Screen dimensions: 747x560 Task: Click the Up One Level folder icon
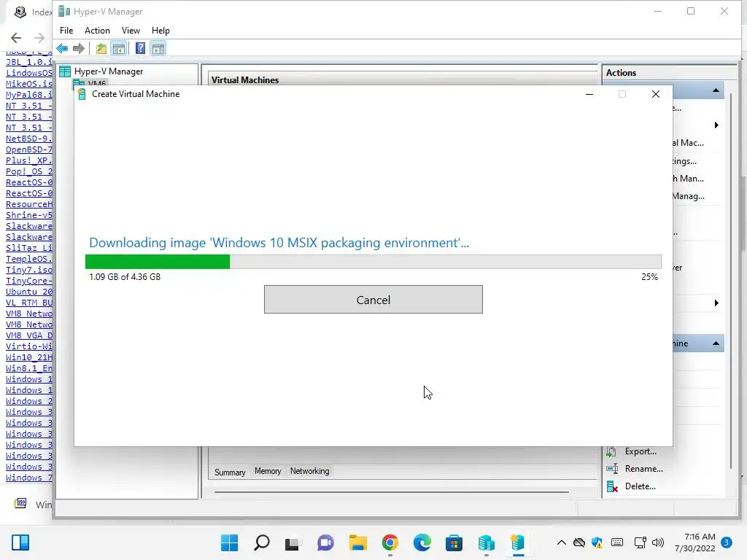pos(101,48)
